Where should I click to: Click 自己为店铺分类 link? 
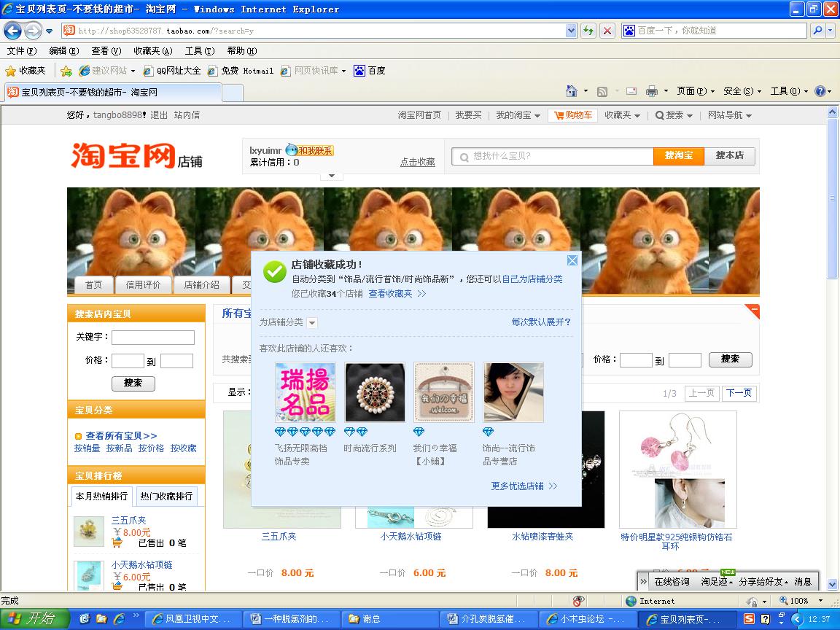pyautogui.click(x=532, y=279)
